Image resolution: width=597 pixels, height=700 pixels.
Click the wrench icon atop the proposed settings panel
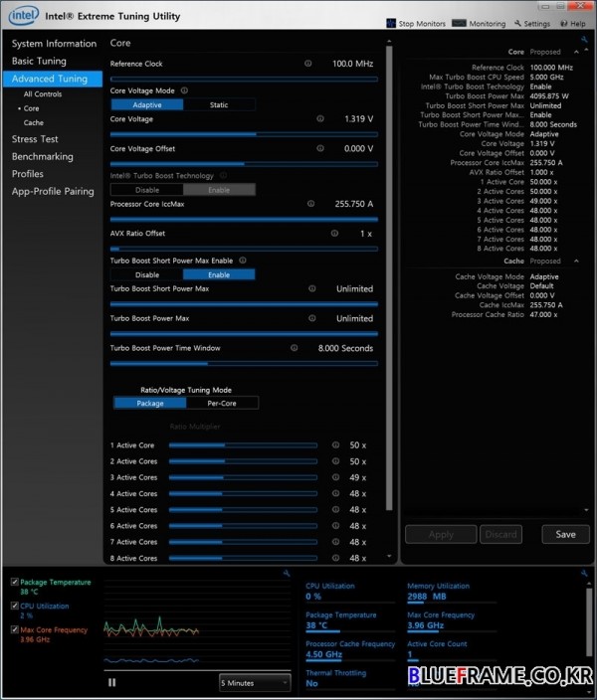click(584, 40)
